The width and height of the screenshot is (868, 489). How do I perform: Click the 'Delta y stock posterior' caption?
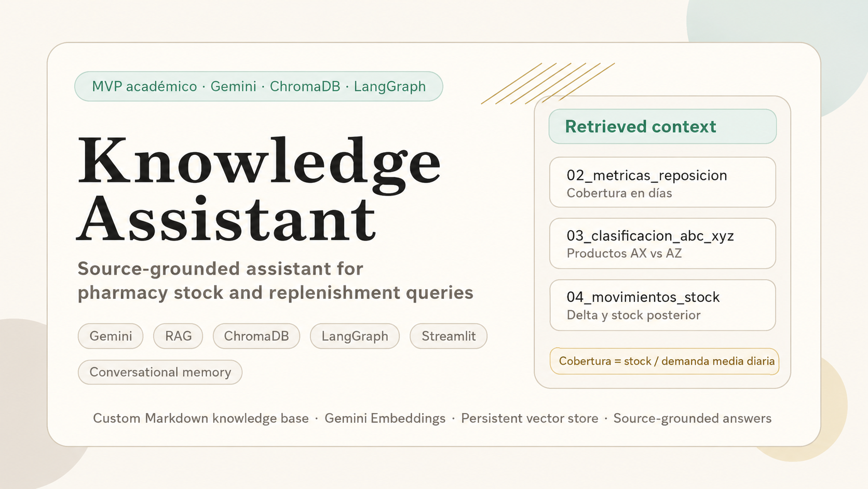tap(633, 315)
